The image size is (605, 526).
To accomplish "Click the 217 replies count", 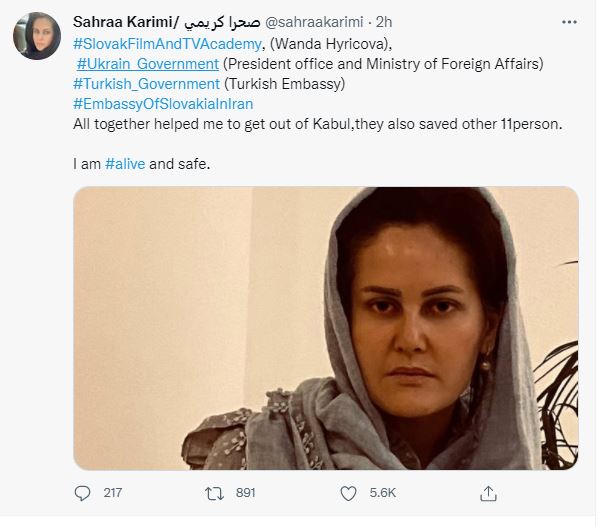I will click(113, 493).
